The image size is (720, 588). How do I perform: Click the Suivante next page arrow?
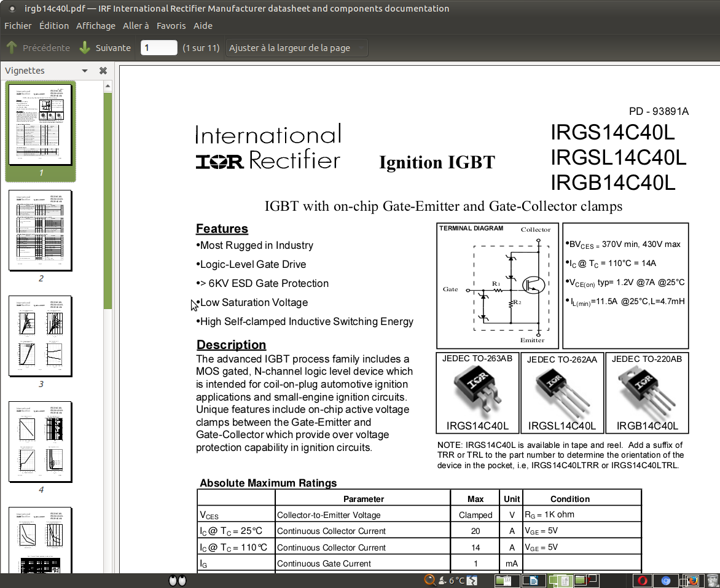tap(105, 48)
